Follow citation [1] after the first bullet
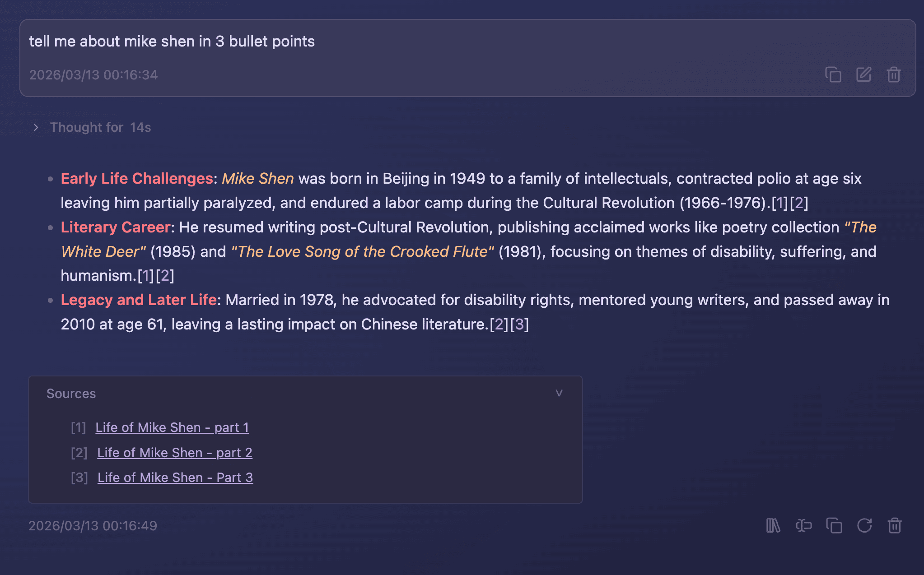 (x=781, y=203)
